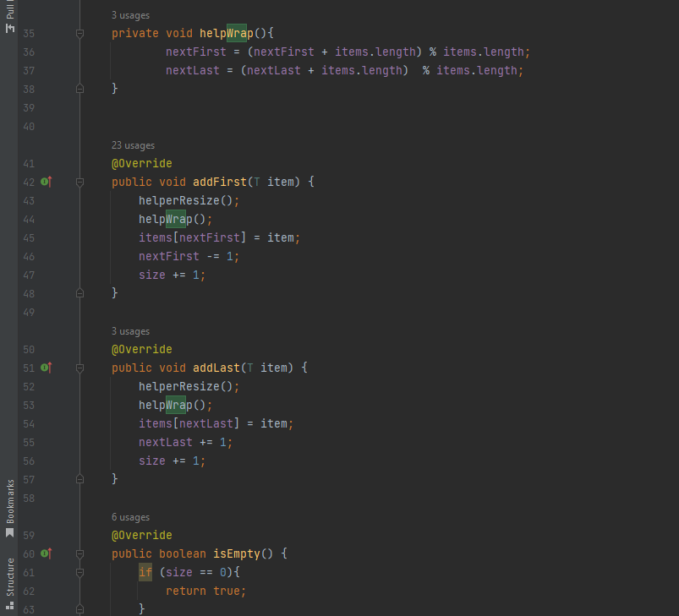Click the override gutter icon beside isEmpty
Screen dimensions: 679x616
(x=47, y=553)
